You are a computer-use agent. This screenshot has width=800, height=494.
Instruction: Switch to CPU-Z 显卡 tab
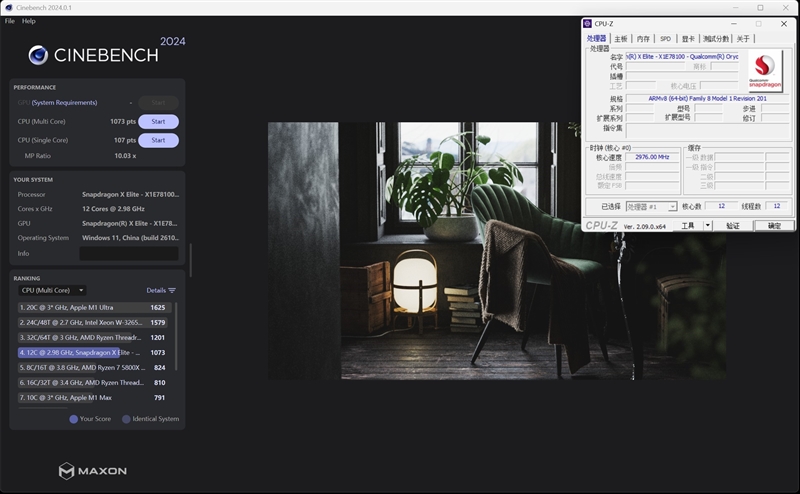(x=688, y=39)
